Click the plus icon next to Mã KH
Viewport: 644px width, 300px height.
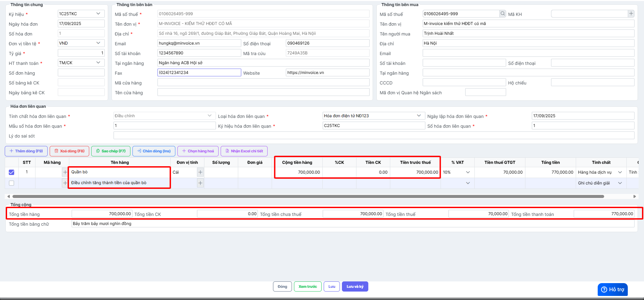click(x=631, y=14)
